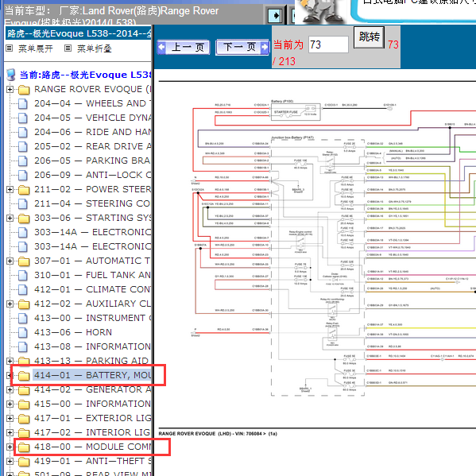Image resolution: width=476 pixels, height=476 pixels.
Task: Select 419—01 ANTI—THEFT folder
Action: click(x=93, y=461)
